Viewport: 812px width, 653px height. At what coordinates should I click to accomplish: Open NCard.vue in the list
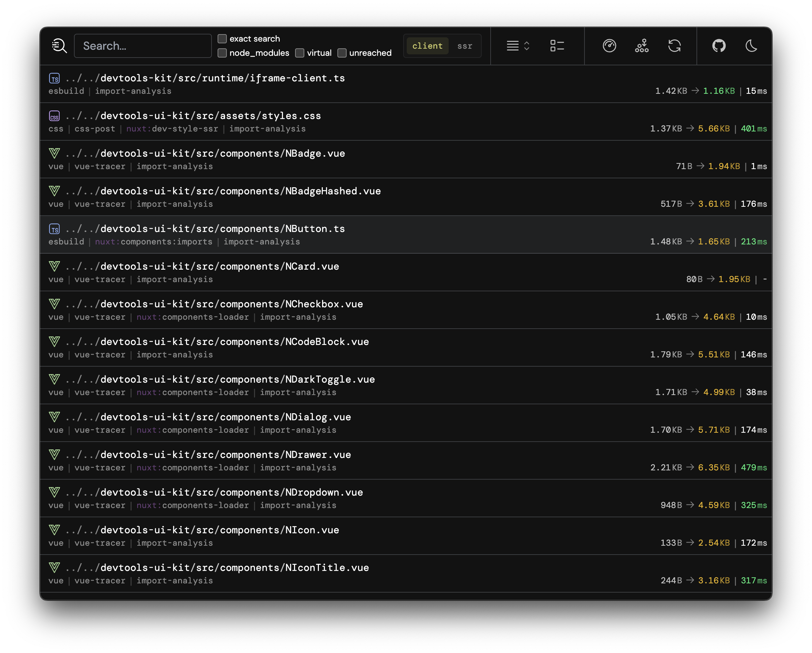(x=406, y=272)
